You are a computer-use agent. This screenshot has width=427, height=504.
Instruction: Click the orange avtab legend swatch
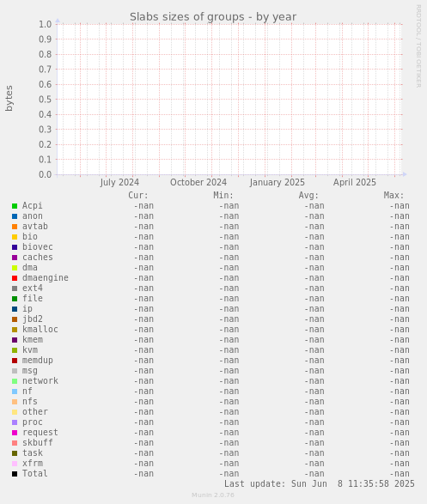(x=15, y=227)
